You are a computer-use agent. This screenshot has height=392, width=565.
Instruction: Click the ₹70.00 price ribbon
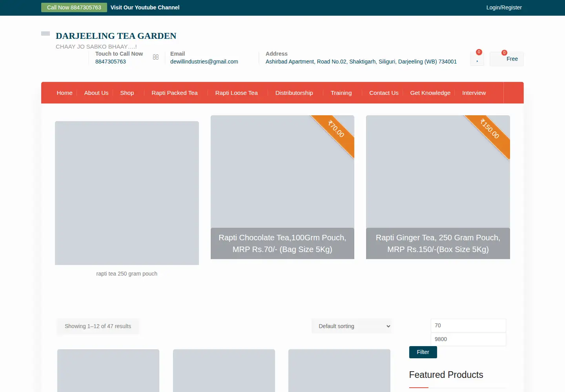tap(336, 129)
